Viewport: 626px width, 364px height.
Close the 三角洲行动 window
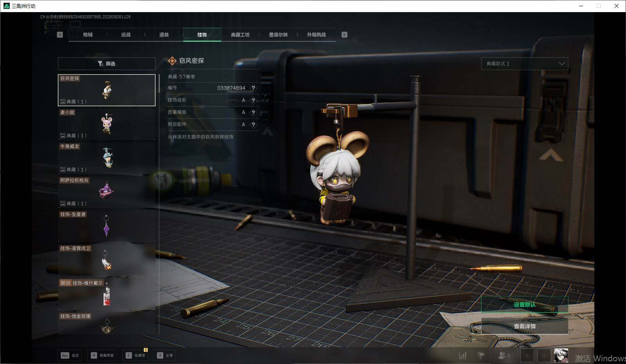(617, 6)
